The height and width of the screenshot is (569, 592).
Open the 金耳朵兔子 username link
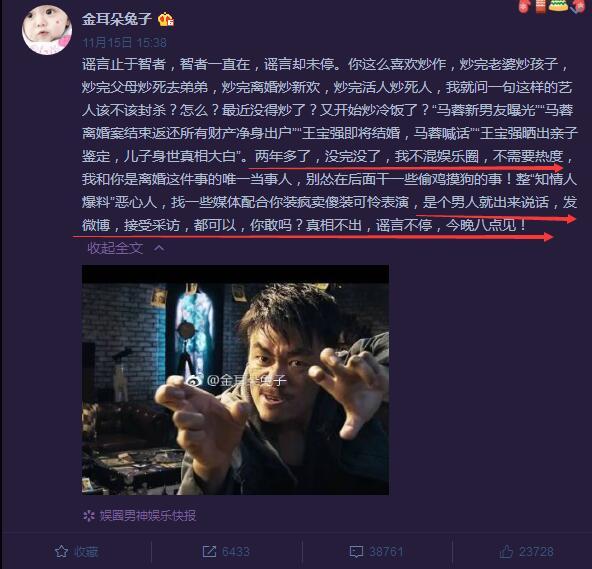117,19
